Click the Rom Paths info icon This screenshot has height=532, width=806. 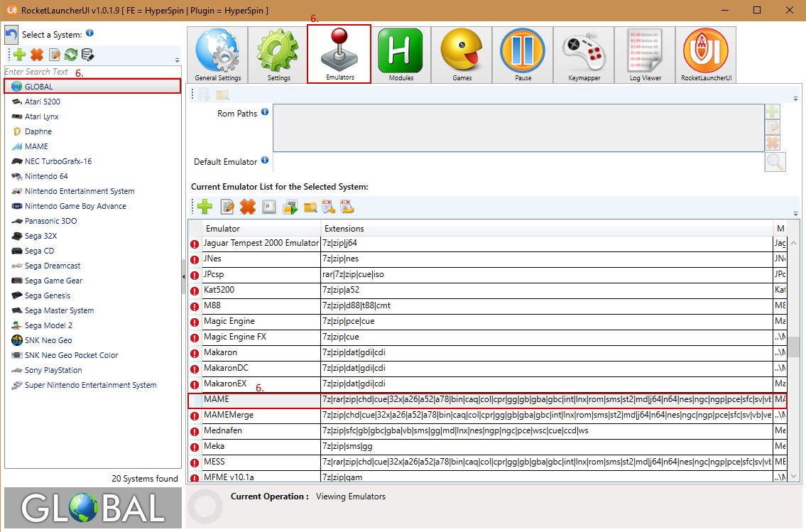point(265,112)
